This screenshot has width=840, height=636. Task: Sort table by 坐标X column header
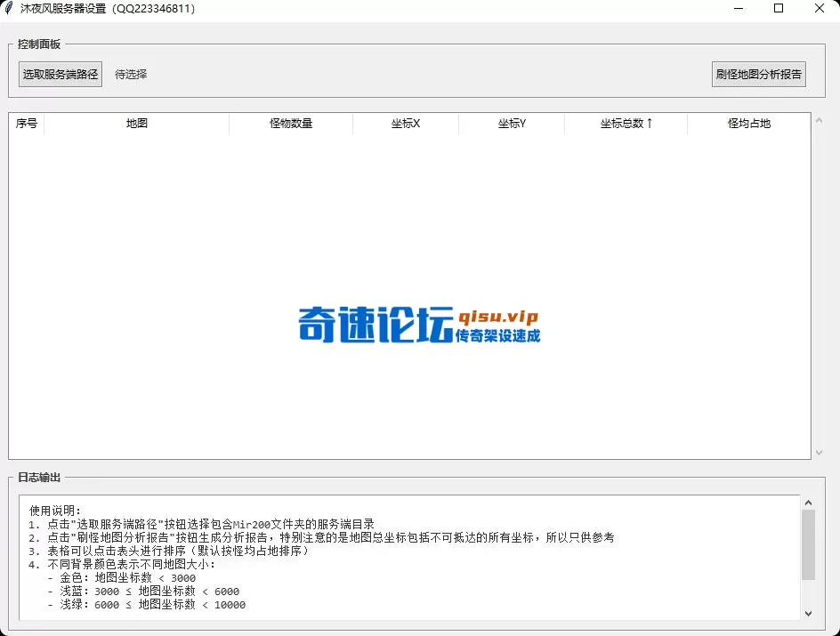point(406,124)
